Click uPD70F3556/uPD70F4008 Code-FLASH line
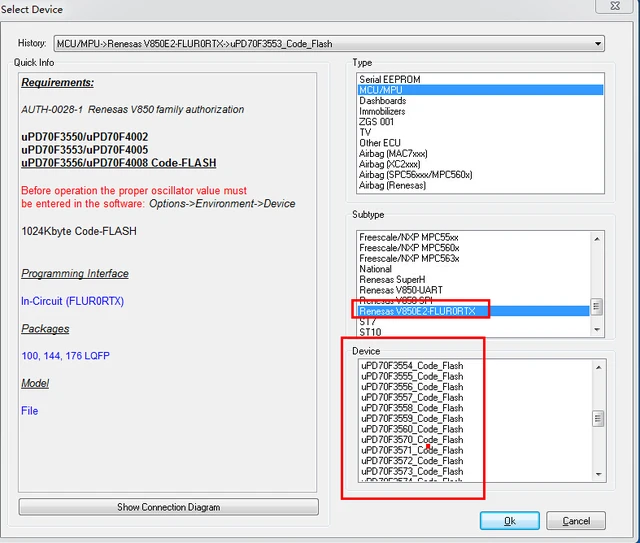Screen dimensions: 640x543 [x=119, y=163]
